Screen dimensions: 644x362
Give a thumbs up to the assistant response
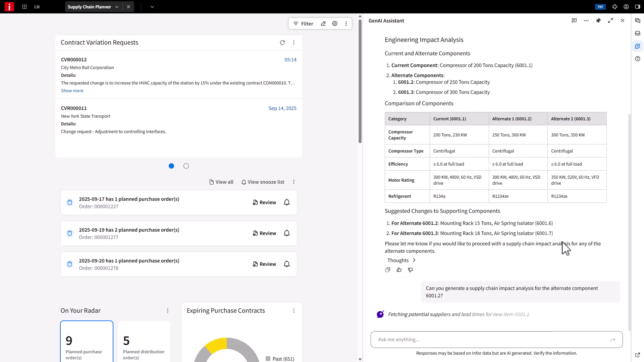[x=399, y=270]
